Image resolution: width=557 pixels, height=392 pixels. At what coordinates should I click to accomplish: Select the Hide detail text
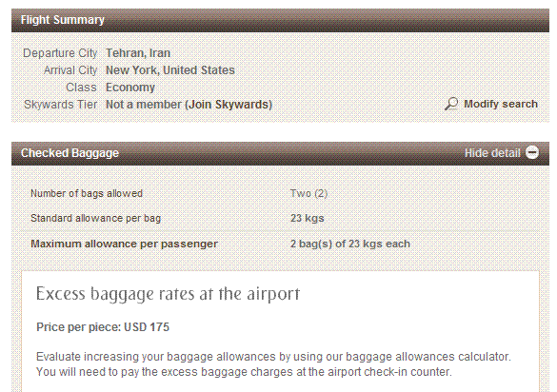pos(492,153)
